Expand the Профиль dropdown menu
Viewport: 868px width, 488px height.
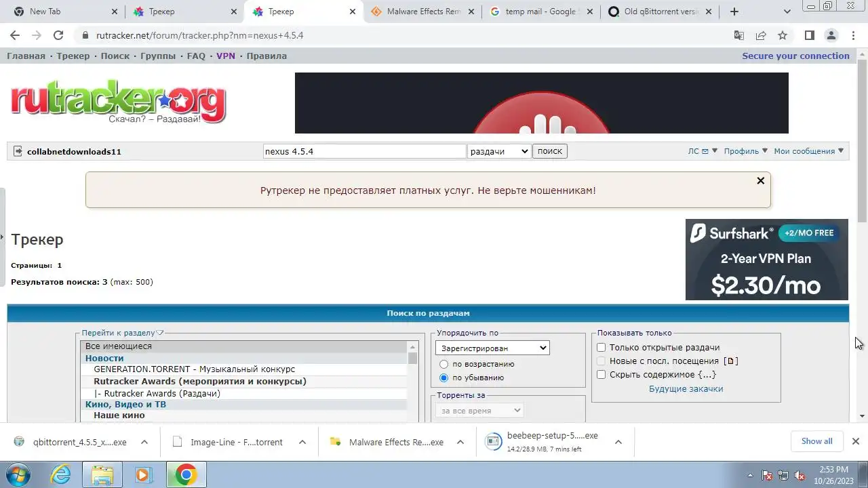[745, 151]
